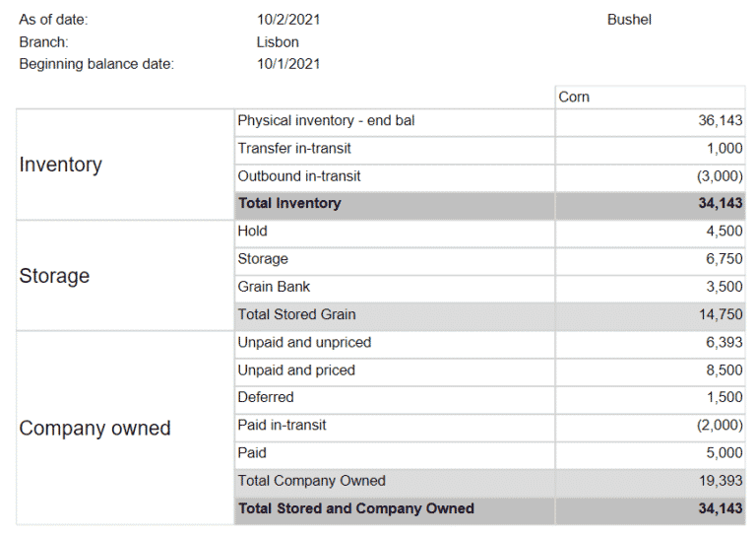The width and height of the screenshot is (756, 536).
Task: Select the Paid value 5,000
Action: point(724,453)
